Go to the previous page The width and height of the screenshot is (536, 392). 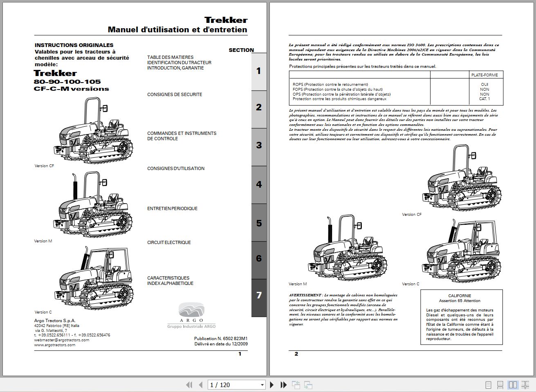(200, 385)
